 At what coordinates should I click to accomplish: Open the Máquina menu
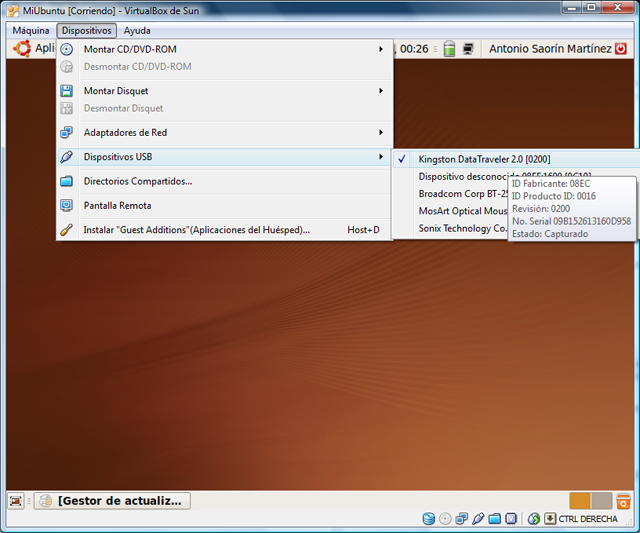click(31, 31)
